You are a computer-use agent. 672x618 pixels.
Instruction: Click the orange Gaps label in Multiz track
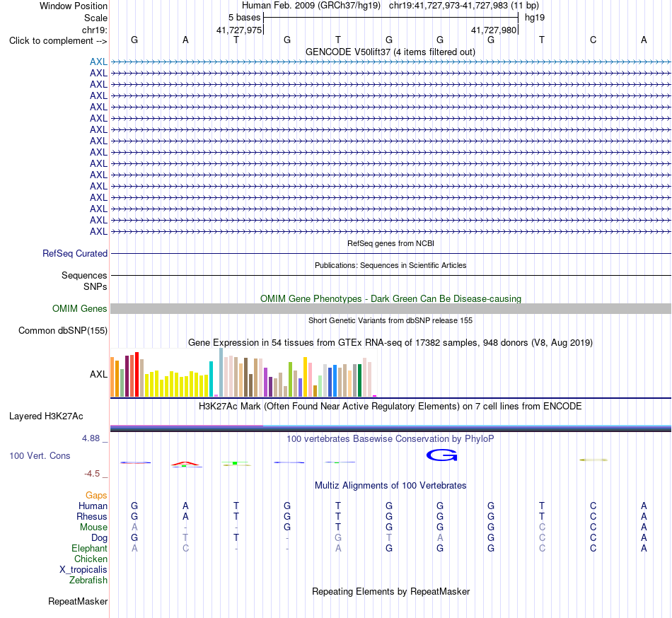tap(96, 495)
